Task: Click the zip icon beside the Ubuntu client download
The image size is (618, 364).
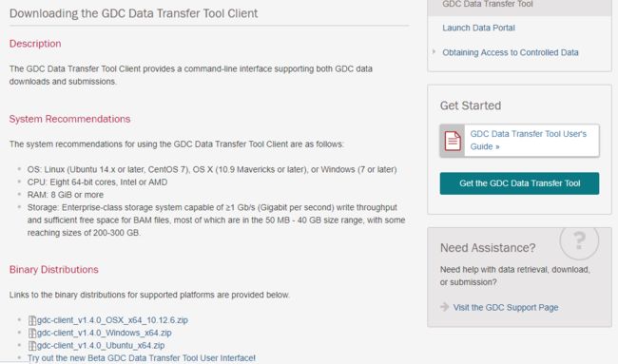Action: click(x=32, y=346)
